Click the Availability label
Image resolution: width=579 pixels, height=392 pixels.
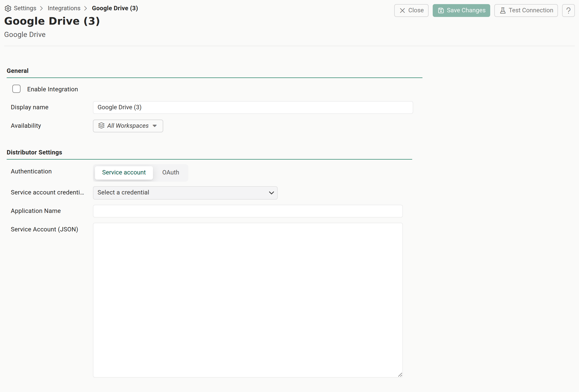pyautogui.click(x=26, y=126)
